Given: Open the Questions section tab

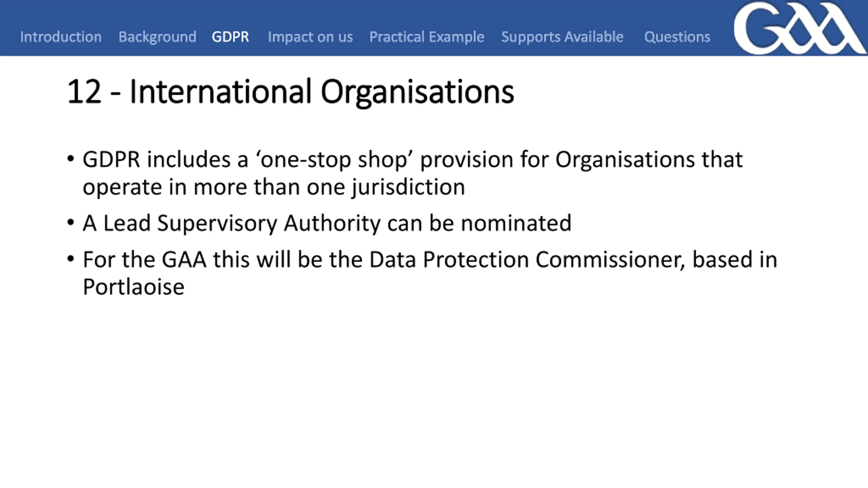Looking at the screenshot, I should coord(677,37).
